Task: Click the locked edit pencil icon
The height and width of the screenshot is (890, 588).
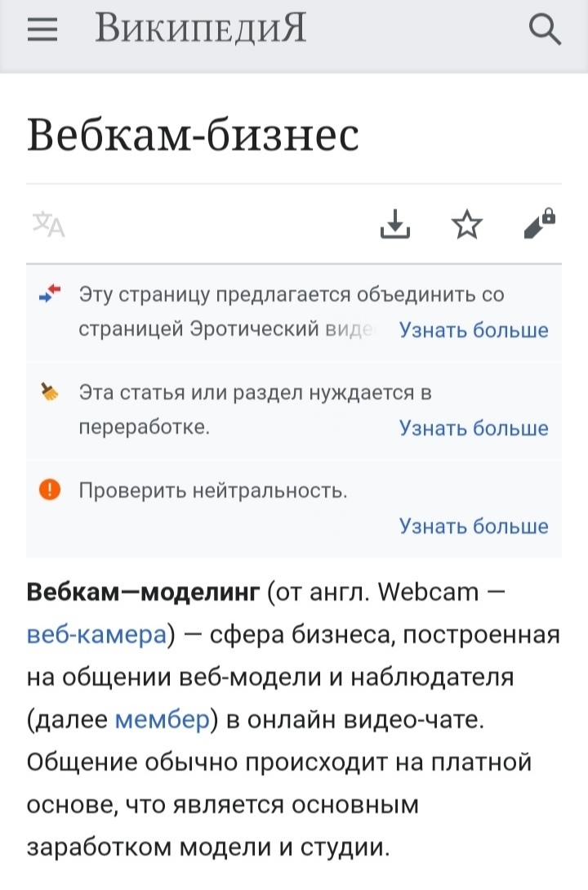Action: click(x=539, y=222)
